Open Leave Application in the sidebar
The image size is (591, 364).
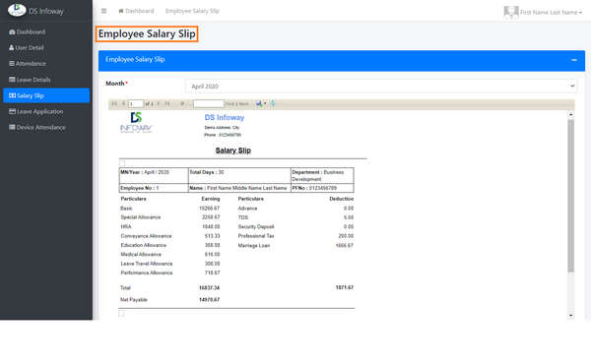click(35, 111)
